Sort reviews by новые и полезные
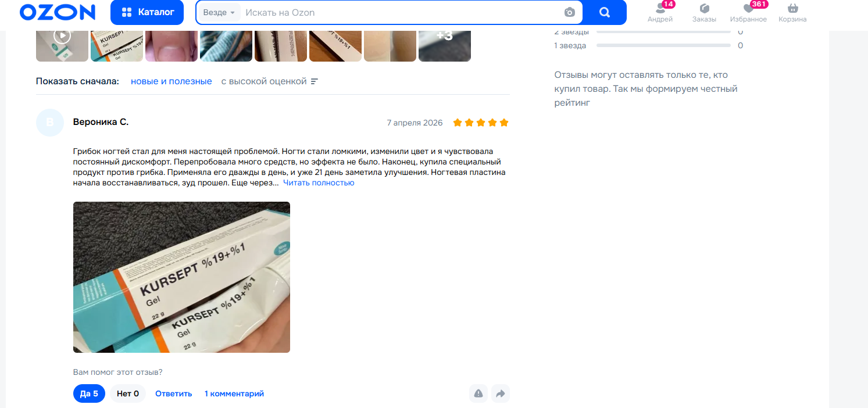 [x=172, y=81]
